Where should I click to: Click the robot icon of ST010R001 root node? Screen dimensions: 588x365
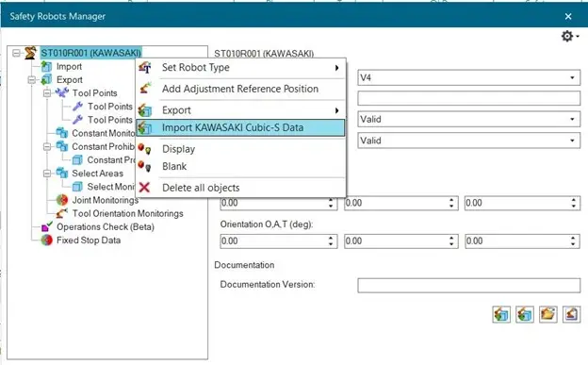click(30, 53)
